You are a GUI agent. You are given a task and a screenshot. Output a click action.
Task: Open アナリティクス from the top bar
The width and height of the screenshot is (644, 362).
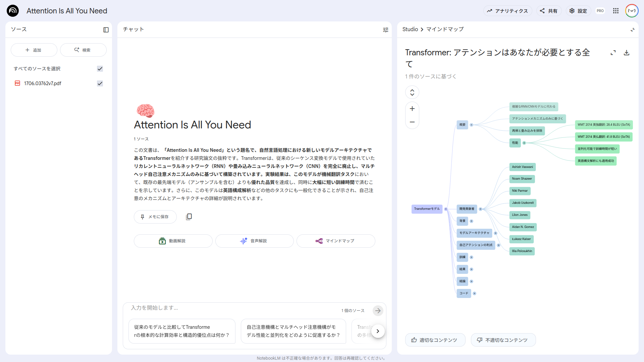pos(507,11)
